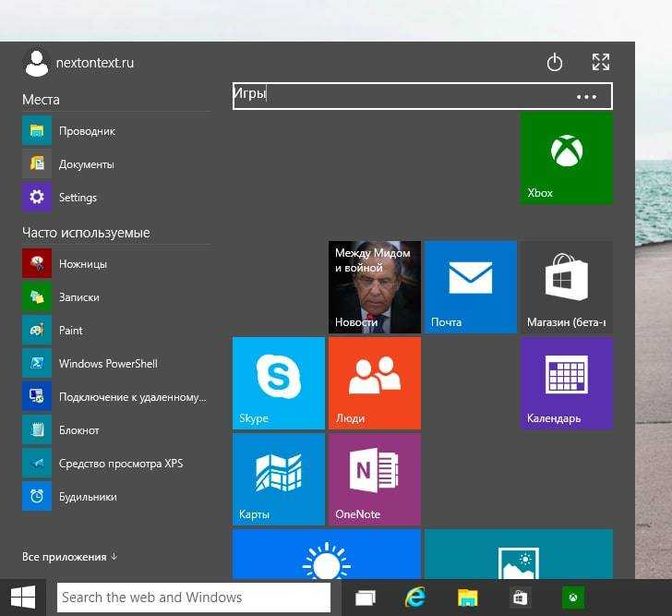Open the Магазин store tile

[x=566, y=286]
